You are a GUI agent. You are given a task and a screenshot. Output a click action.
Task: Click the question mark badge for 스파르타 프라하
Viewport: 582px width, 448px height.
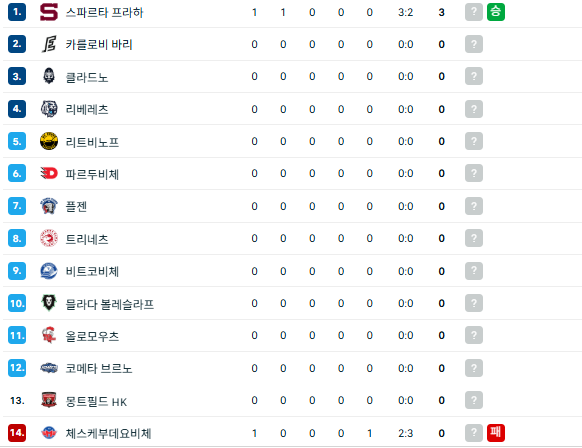474,12
